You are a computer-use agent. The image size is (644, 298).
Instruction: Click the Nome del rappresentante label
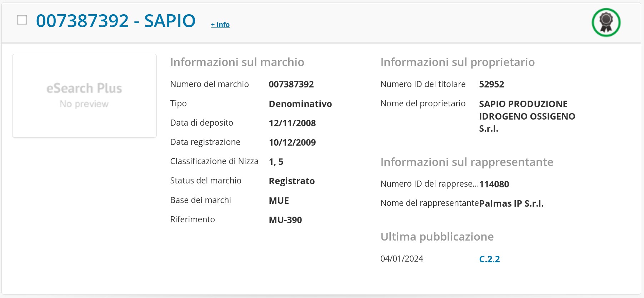(430, 203)
